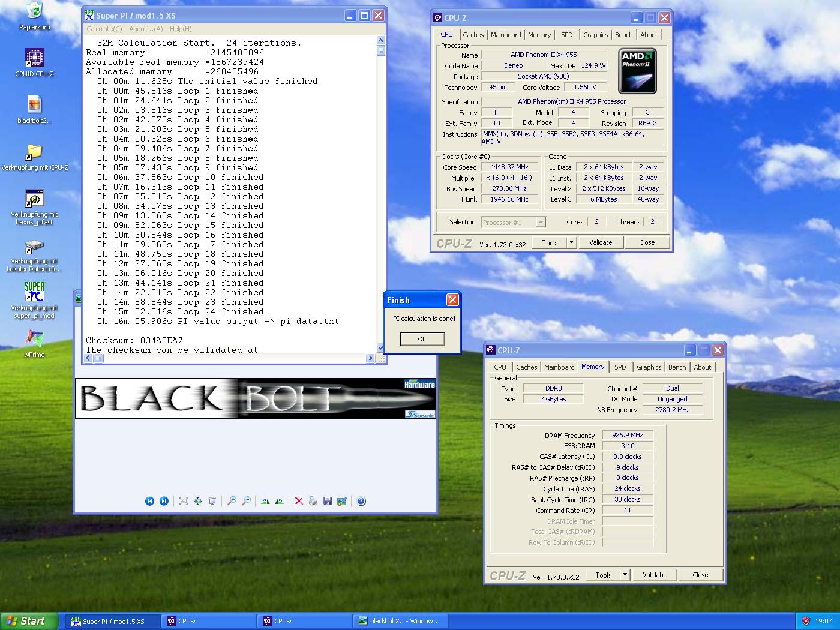This screenshot has height=630, width=840.
Task: Start slide show in picture viewer
Action: click(212, 501)
